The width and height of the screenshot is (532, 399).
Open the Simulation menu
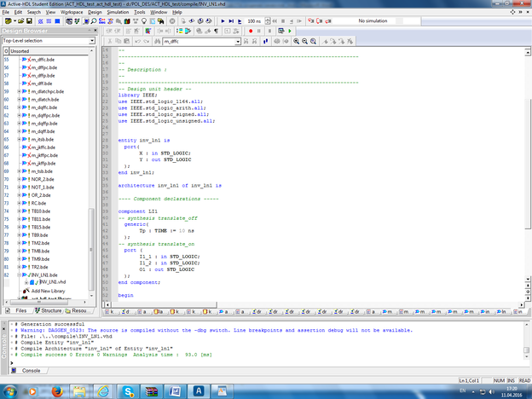(118, 13)
